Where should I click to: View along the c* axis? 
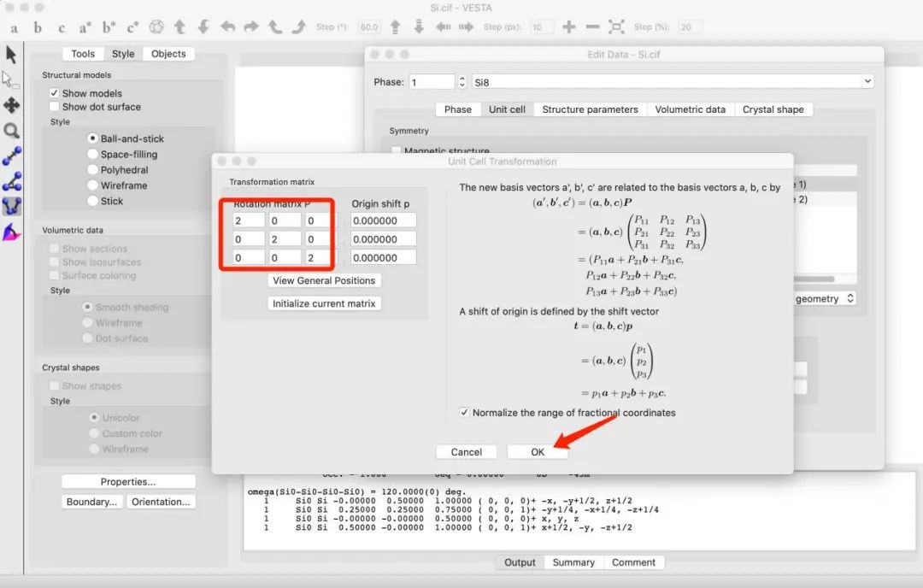[x=132, y=27]
